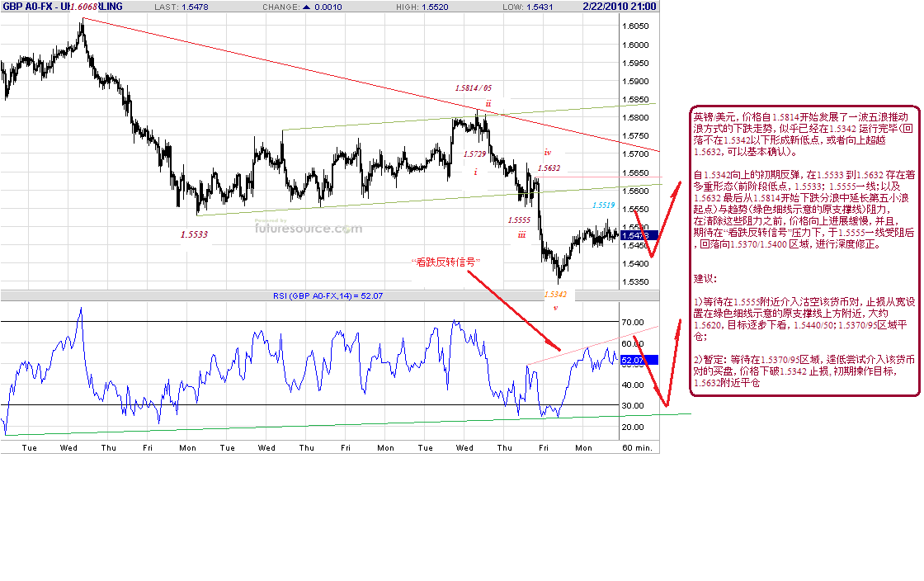Select the 1.5800 price axis label
This screenshot has width=924, height=581.
pos(635,118)
